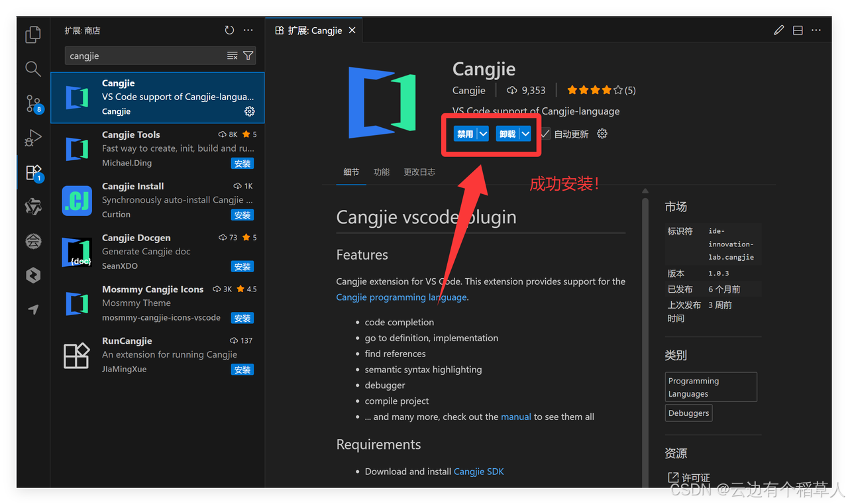Click the round 会 icon in activity bar
This screenshot has width=848, height=504.
33,241
